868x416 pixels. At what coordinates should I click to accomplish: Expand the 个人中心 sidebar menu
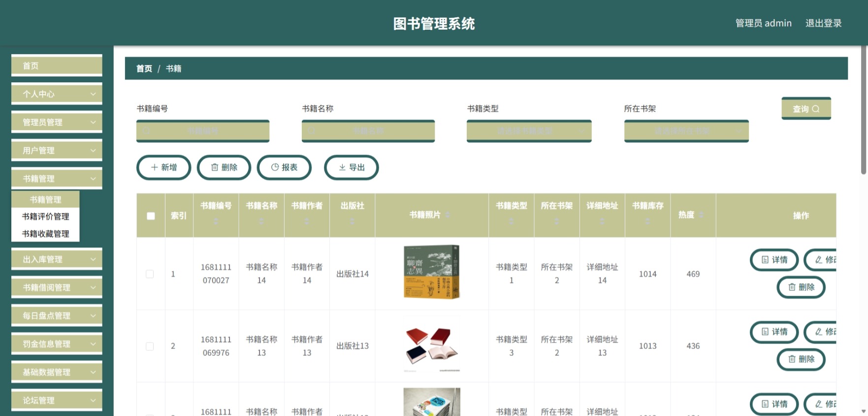click(x=57, y=94)
